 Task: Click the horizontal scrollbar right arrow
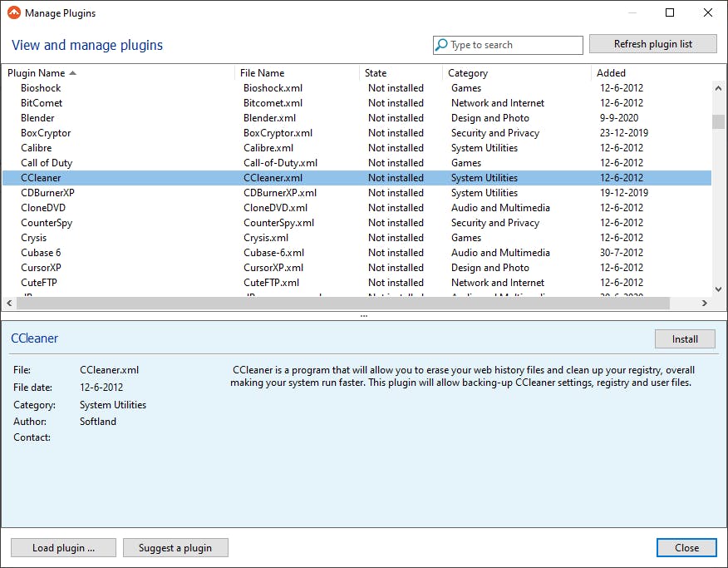click(x=706, y=303)
